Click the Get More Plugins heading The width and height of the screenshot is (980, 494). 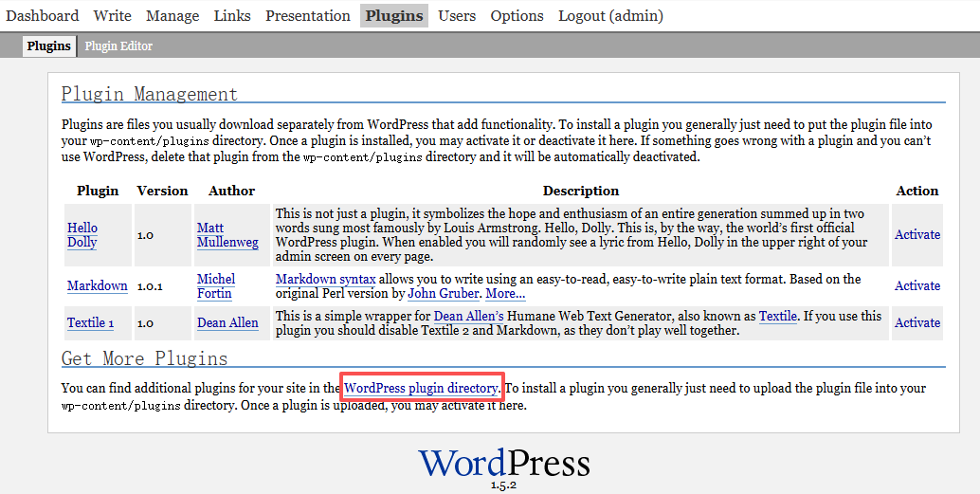(144, 358)
